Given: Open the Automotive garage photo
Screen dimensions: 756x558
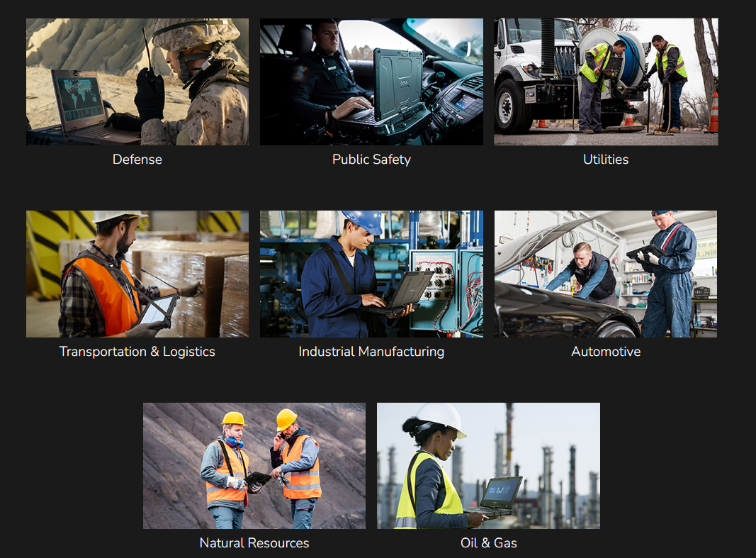Looking at the screenshot, I should tap(606, 274).
